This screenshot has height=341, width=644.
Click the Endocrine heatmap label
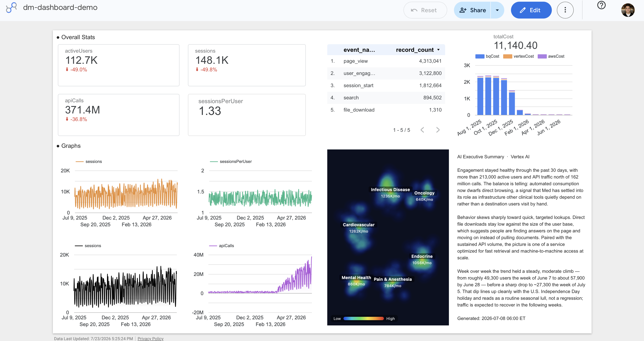pyautogui.click(x=422, y=256)
